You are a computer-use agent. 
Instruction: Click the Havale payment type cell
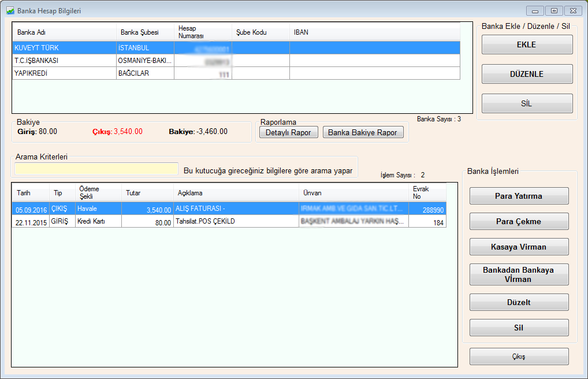[x=99, y=209]
